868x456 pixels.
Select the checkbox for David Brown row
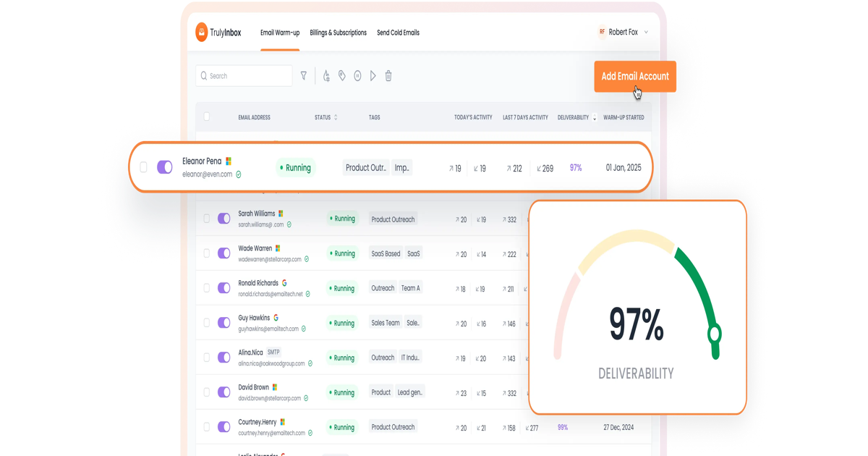click(207, 392)
